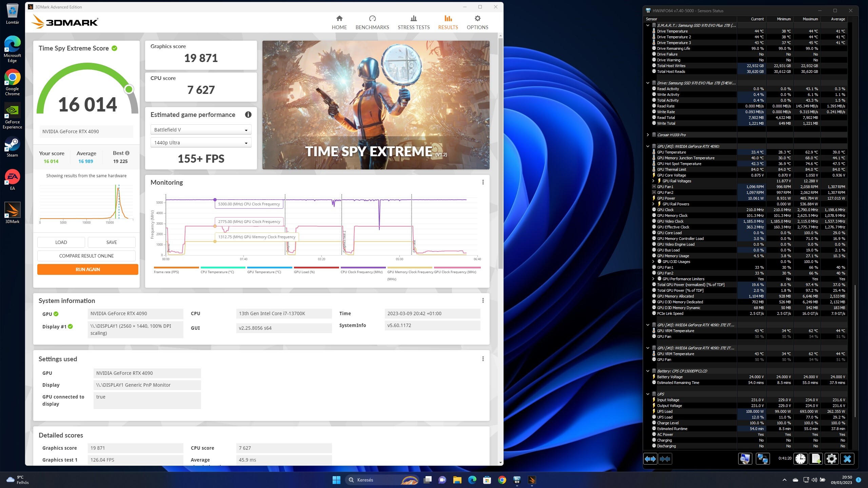Toggle the GPU Load (%) chart legend
Image resolution: width=868 pixels, height=488 pixels.
coord(316,270)
